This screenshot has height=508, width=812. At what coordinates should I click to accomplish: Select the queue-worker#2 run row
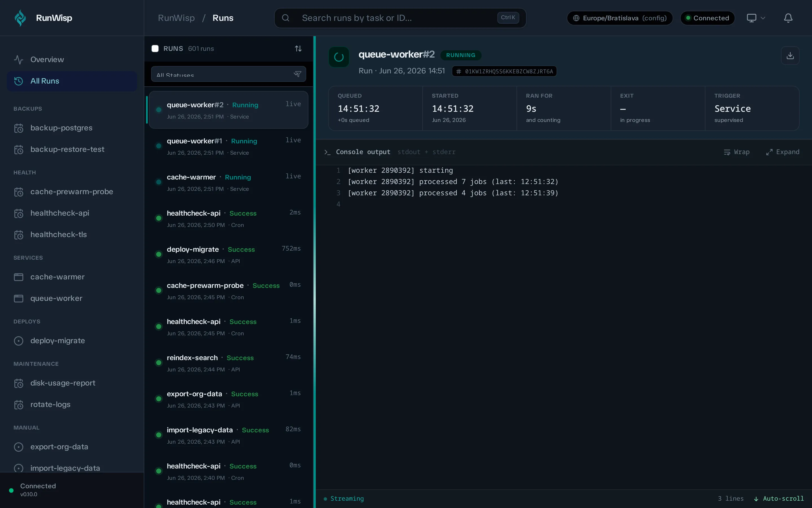[228, 110]
